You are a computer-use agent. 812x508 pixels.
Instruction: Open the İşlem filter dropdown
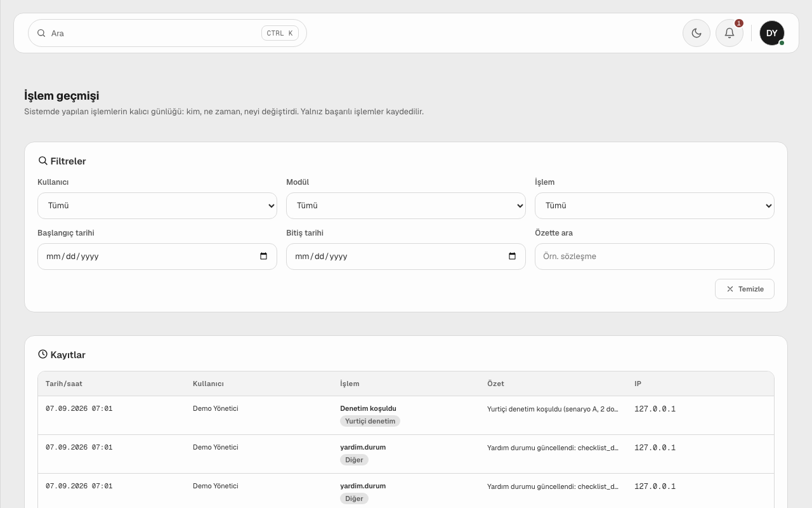[x=655, y=206]
